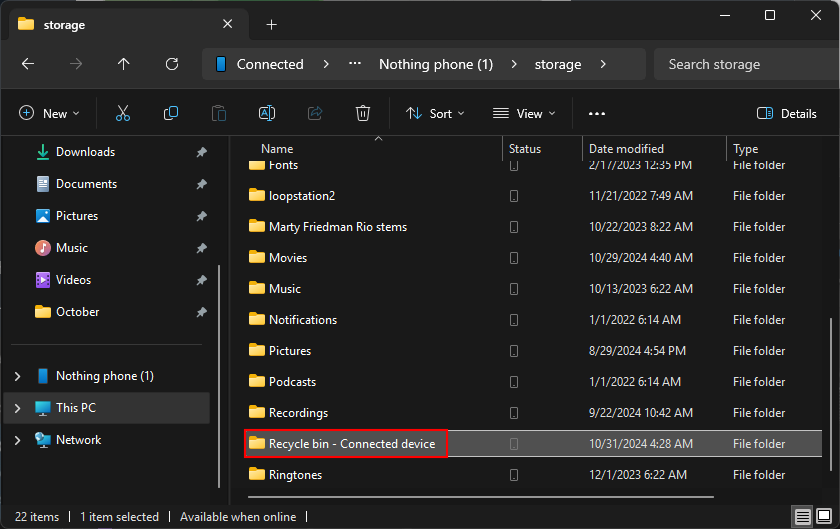Open the Sort dropdown menu

tap(435, 114)
